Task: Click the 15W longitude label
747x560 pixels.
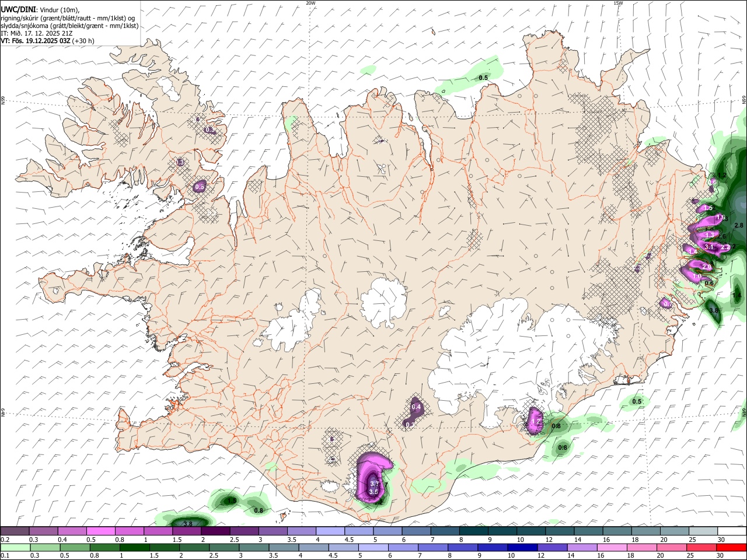Action: click(x=618, y=3)
